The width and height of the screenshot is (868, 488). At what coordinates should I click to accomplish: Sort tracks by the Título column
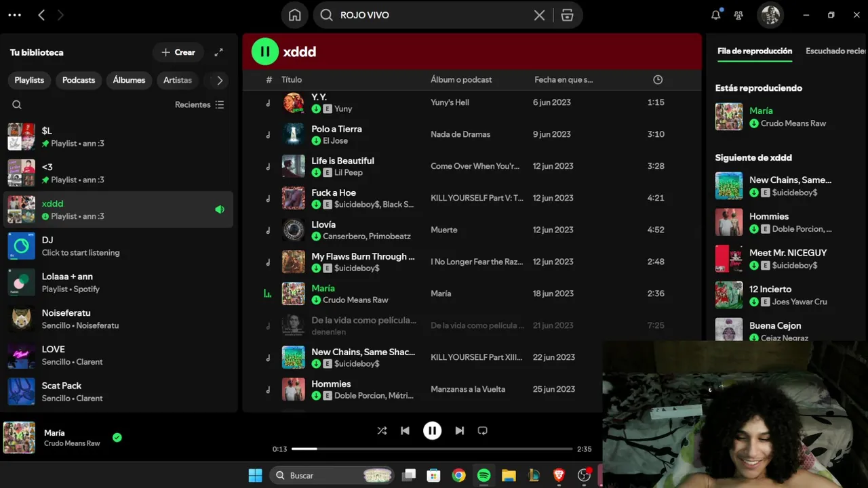pos(292,80)
